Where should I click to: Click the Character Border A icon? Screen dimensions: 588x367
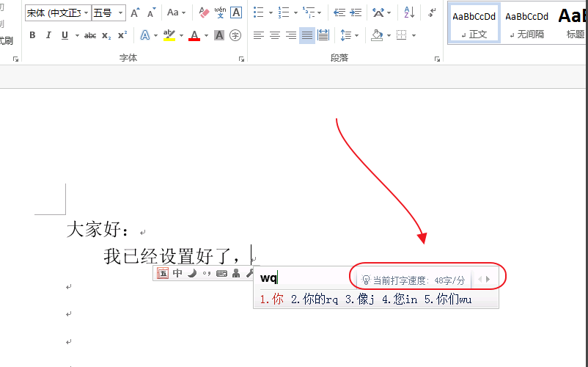click(x=236, y=12)
